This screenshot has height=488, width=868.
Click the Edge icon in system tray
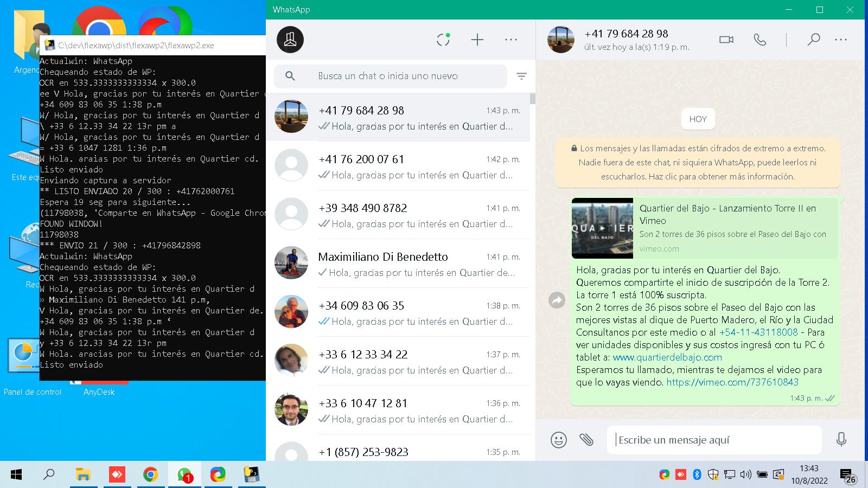pos(665,475)
